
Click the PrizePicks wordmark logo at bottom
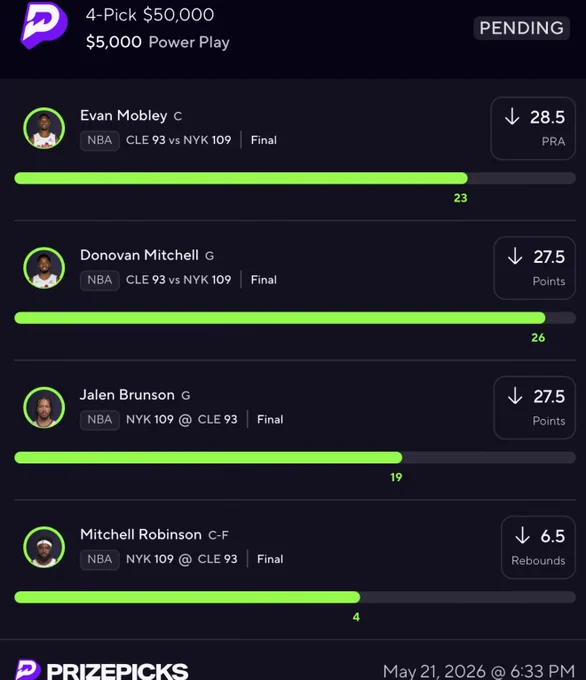pyautogui.click(x=101, y=670)
